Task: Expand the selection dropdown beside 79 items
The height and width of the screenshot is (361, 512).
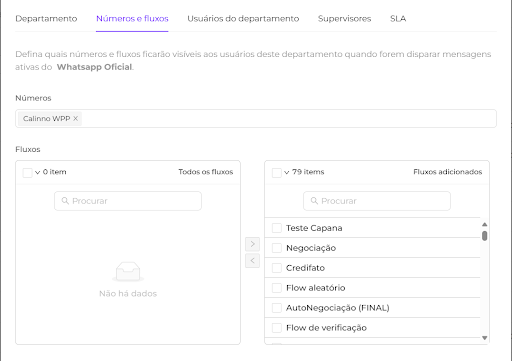Action: (x=287, y=172)
